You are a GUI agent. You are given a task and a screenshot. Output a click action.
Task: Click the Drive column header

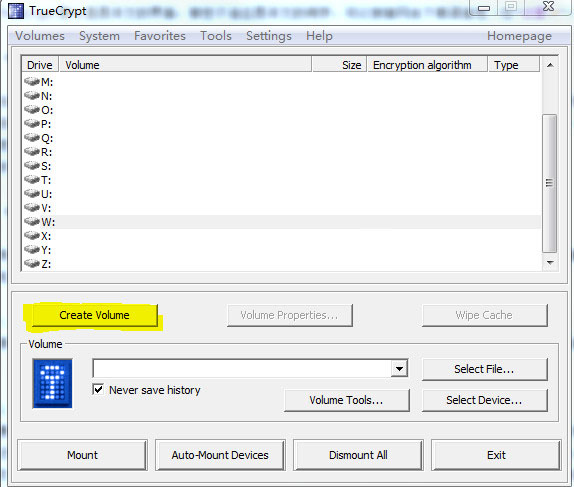[40, 65]
